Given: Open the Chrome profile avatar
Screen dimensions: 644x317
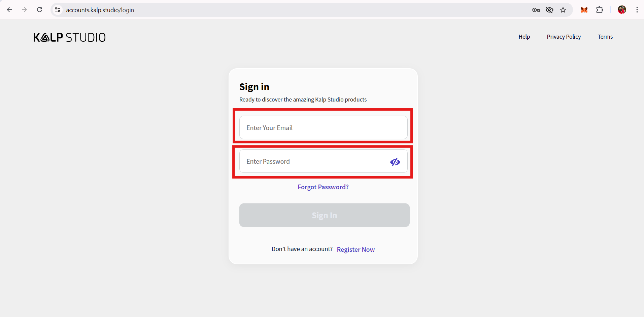Looking at the screenshot, I should [622, 10].
